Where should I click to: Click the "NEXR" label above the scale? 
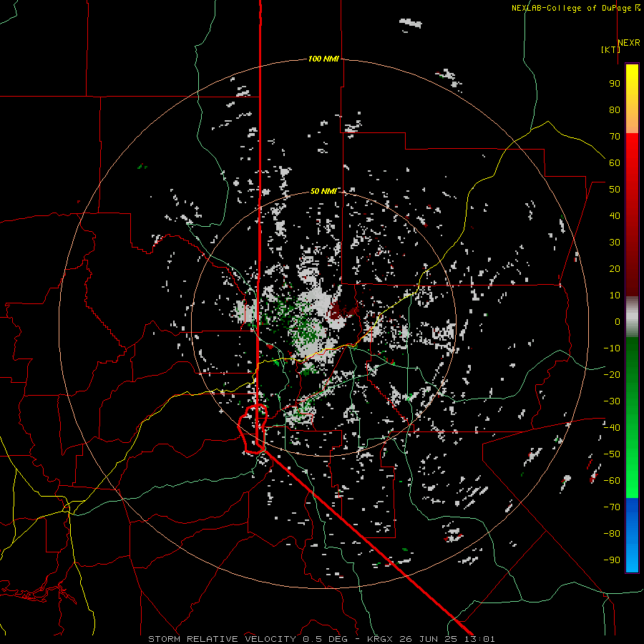click(x=629, y=43)
